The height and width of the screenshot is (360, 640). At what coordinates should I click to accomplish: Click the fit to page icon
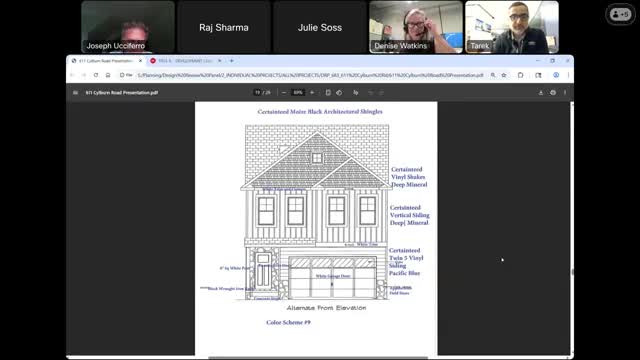(x=328, y=93)
